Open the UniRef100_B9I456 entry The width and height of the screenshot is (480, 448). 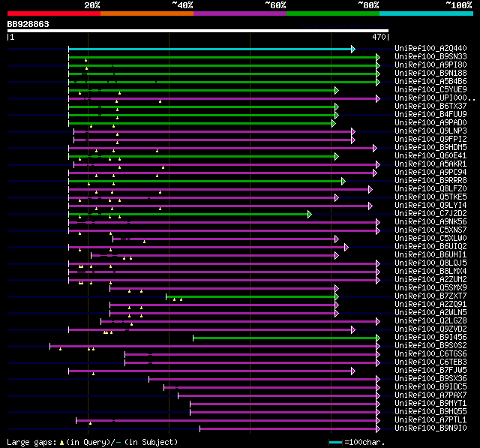[430, 338]
